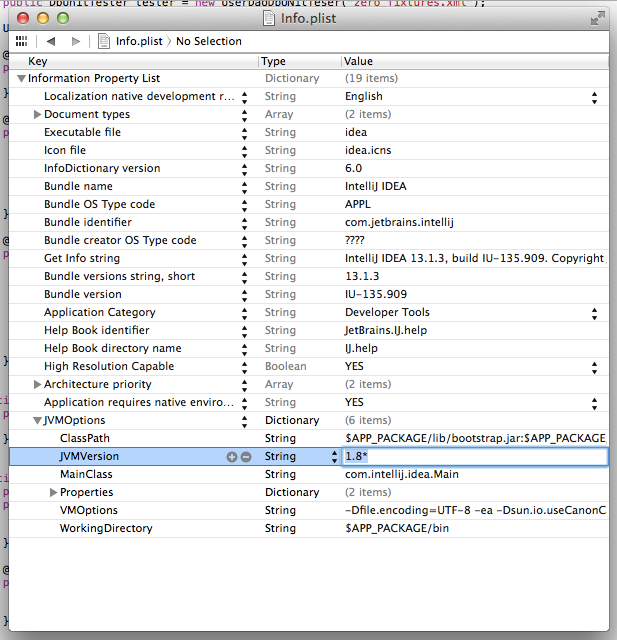Open key stepper for InfoDictionary version row
This screenshot has width=617, height=640.
244,169
